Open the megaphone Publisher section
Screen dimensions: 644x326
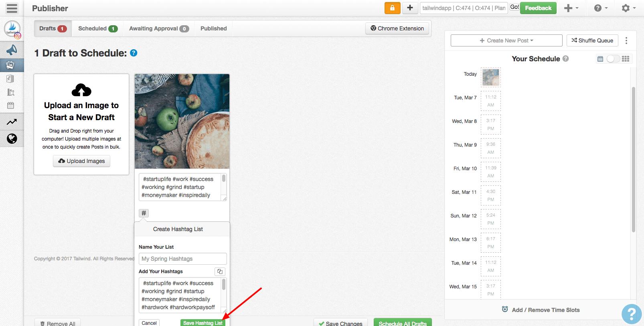[12, 50]
